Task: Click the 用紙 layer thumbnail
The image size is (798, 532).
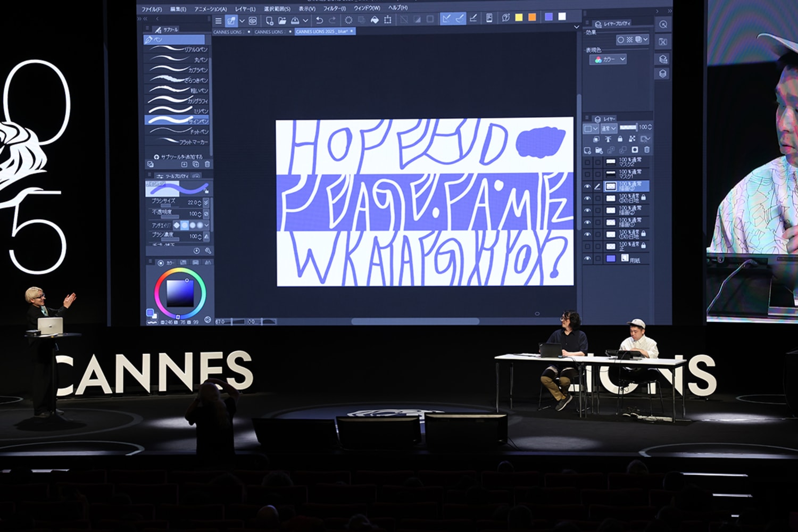Action: point(611,259)
